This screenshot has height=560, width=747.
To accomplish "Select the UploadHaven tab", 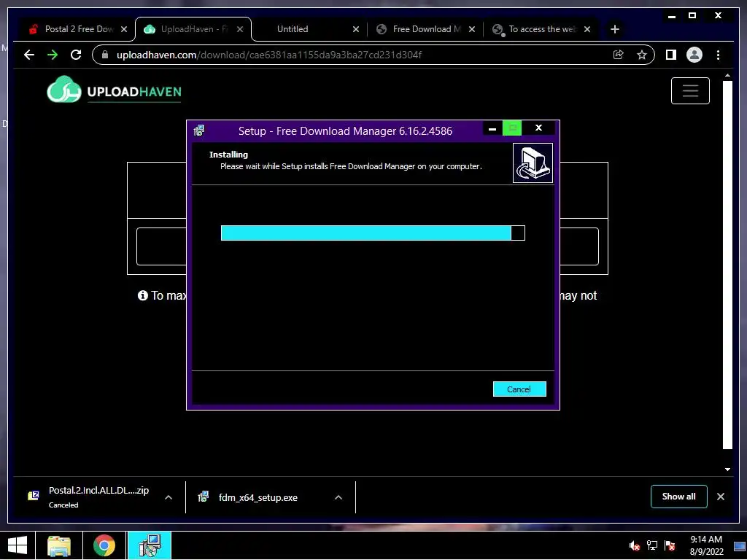I will [193, 29].
